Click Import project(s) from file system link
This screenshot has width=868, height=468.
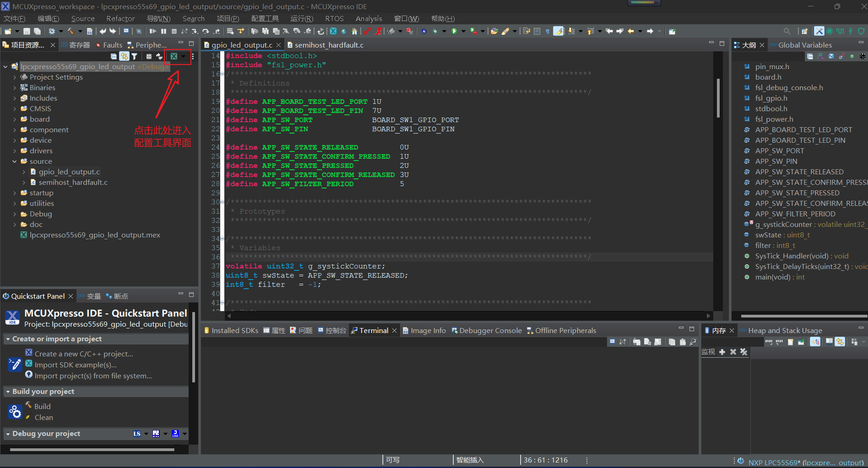tap(93, 376)
